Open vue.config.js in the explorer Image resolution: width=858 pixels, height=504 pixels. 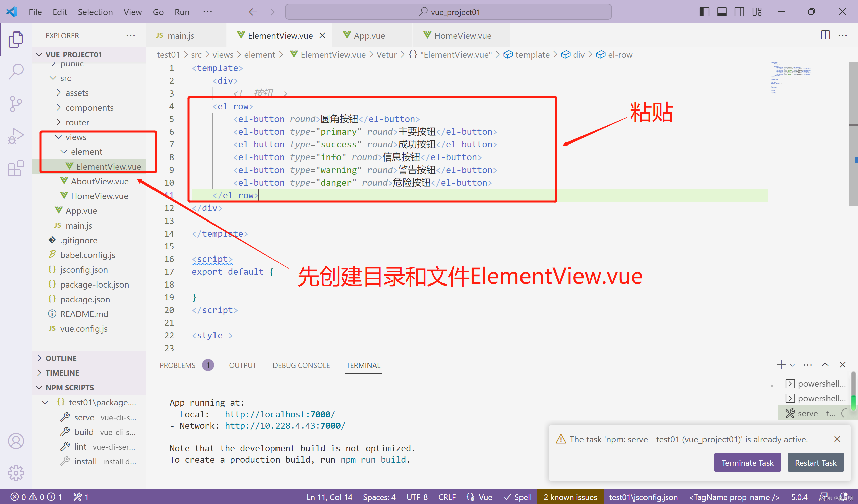[x=89, y=329]
